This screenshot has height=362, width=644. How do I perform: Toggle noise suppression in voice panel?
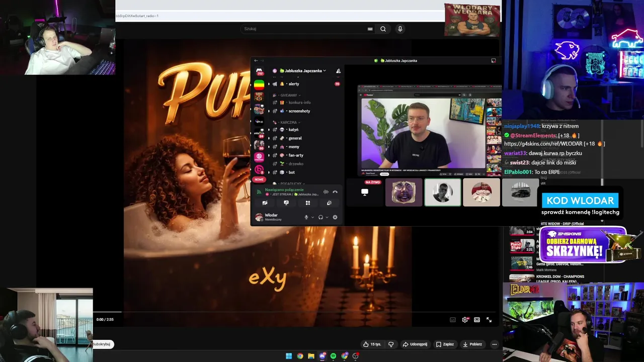pyautogui.click(x=326, y=192)
